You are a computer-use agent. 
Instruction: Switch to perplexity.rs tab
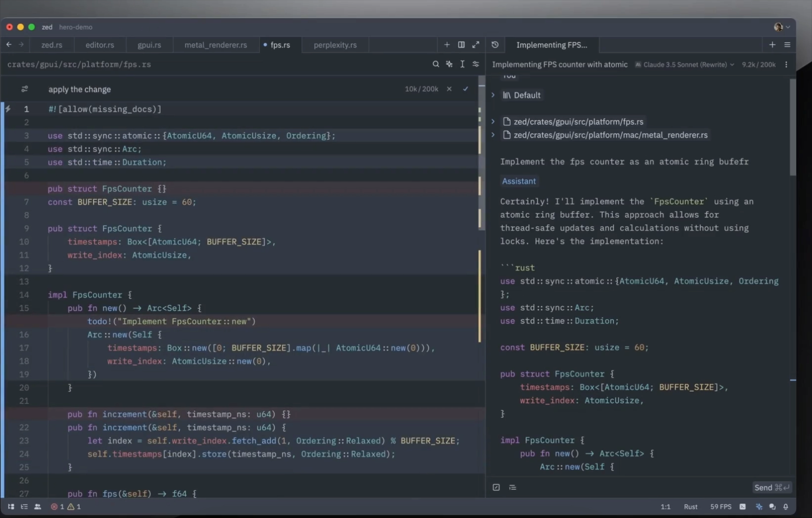(x=335, y=45)
